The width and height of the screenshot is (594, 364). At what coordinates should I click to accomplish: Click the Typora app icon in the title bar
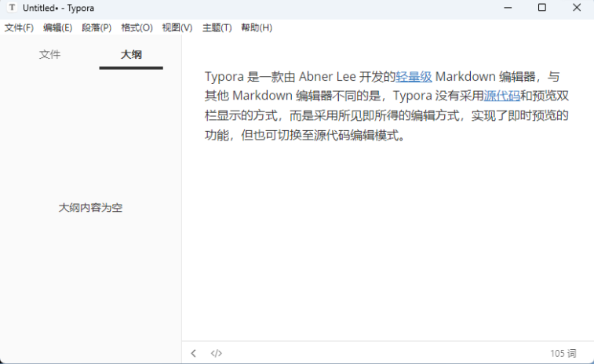tap(12, 8)
